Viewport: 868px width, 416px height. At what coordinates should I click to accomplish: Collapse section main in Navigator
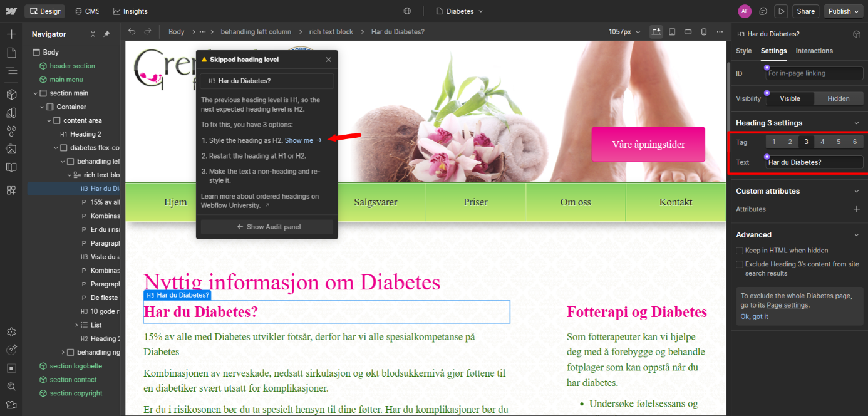coord(36,93)
